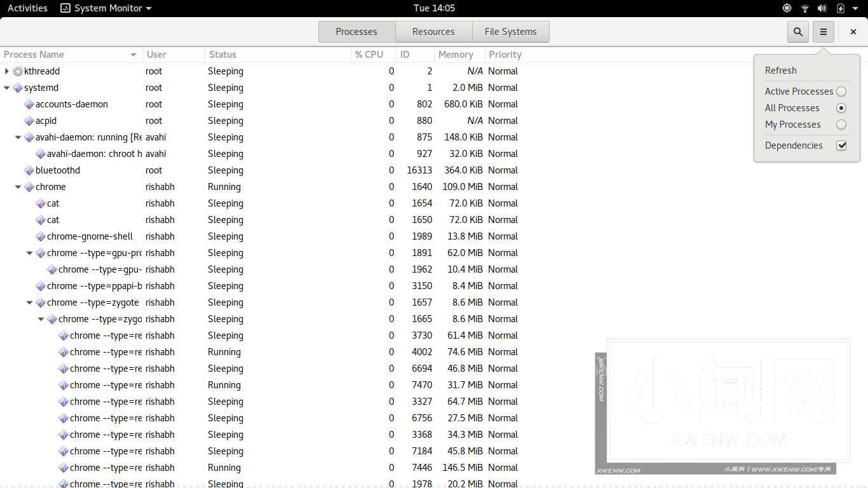
Task: Click icon of chrome process ID 3730
Action: (64, 335)
